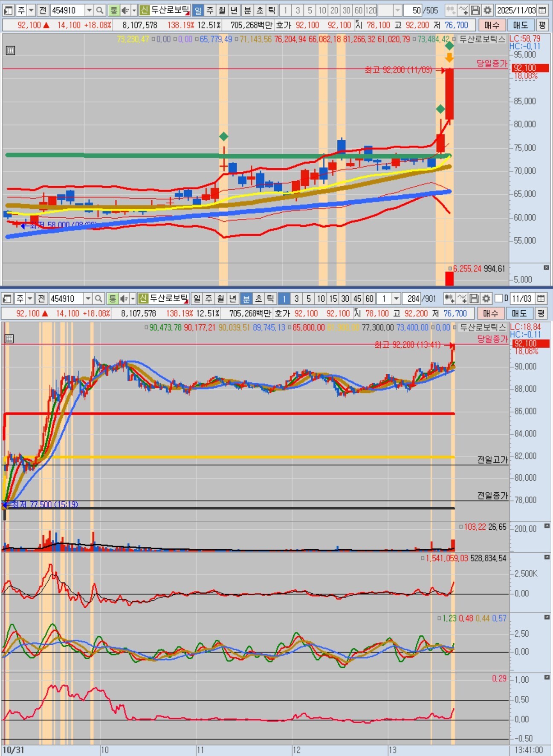The width and height of the screenshot is (553, 756).
Task: Expand the 주 type dropdown in lower toolbar
Action: point(30,298)
